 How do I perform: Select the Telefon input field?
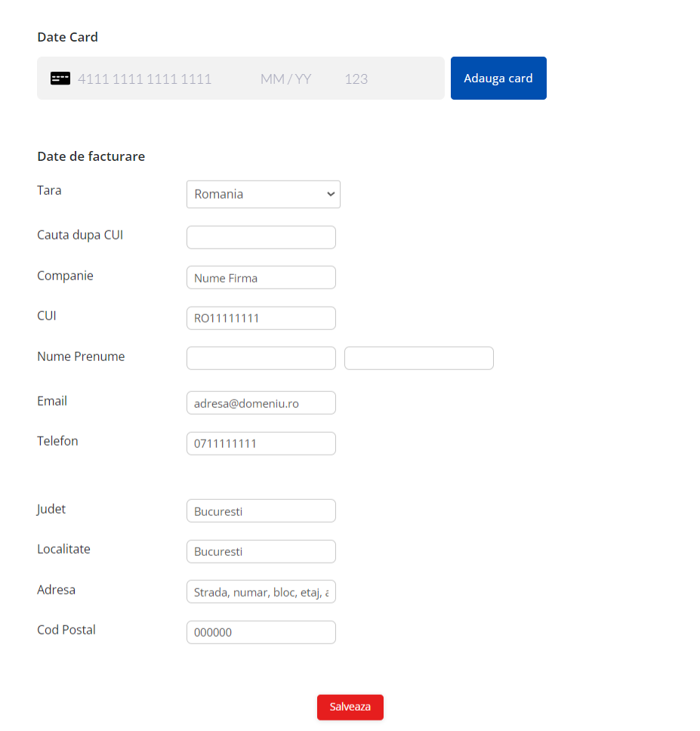coord(261,443)
